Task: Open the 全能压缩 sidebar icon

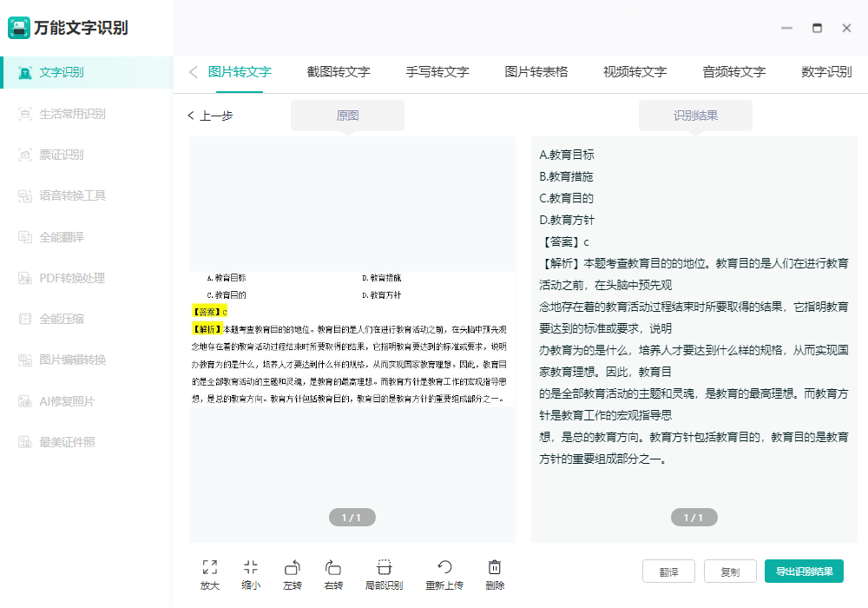Action: pos(25,319)
